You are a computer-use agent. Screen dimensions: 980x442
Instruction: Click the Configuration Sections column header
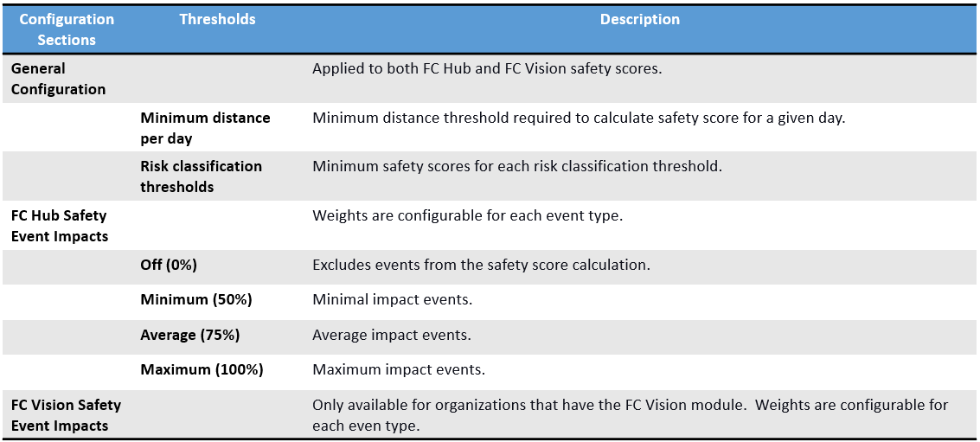67,29
